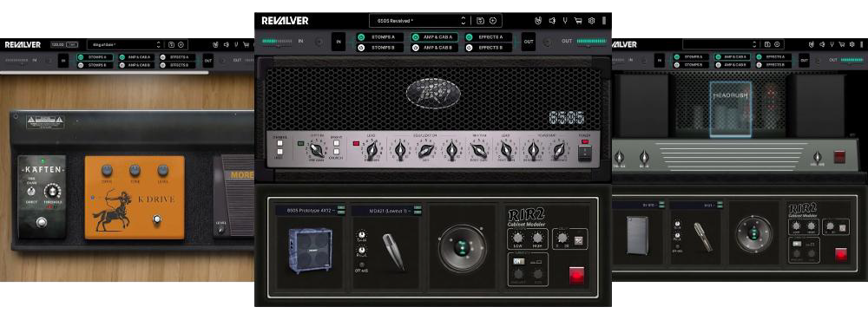Select the AMP & CAB B tab in center window
Screen dimensions: 868x320
(435, 48)
